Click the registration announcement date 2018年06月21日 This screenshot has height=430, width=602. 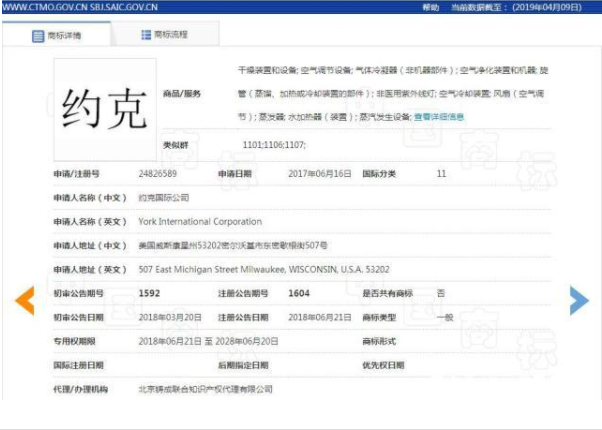(x=319, y=318)
